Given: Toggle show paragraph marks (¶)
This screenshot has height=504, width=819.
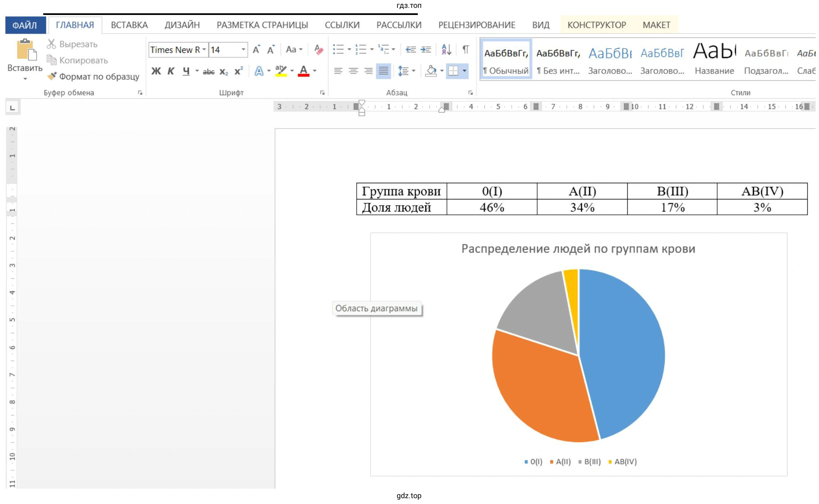Looking at the screenshot, I should click(x=466, y=49).
